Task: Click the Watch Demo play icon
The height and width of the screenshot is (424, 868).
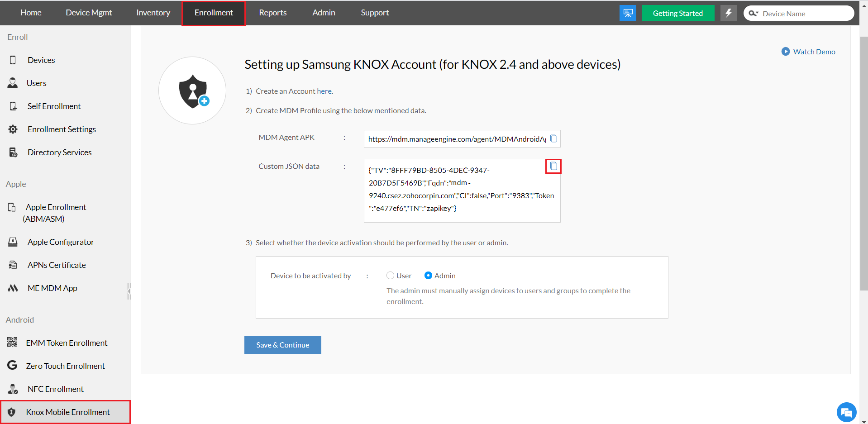Action: [x=786, y=52]
